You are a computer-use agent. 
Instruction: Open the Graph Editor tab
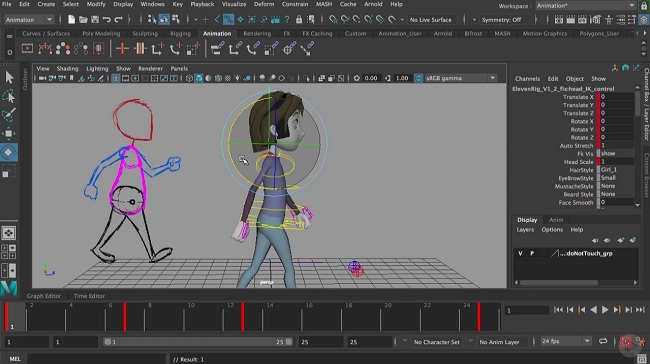tap(44, 296)
